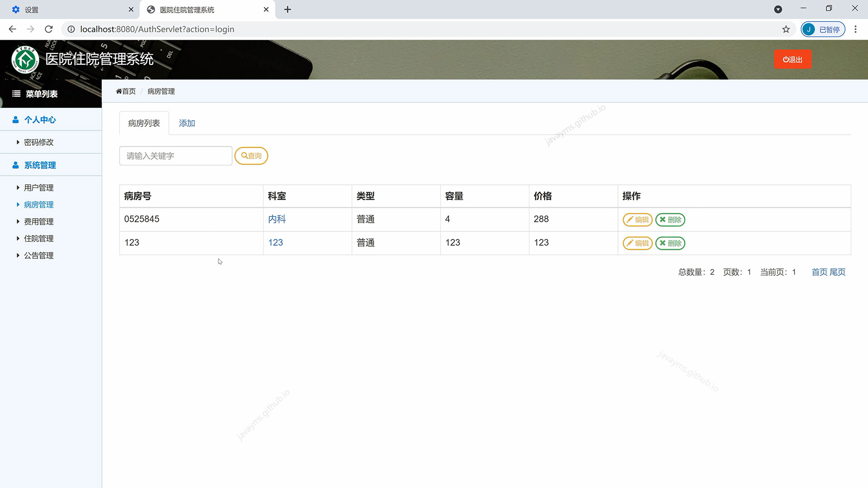The height and width of the screenshot is (488, 868).
Task: Open 密码修改 in sidebar
Action: click(x=38, y=142)
